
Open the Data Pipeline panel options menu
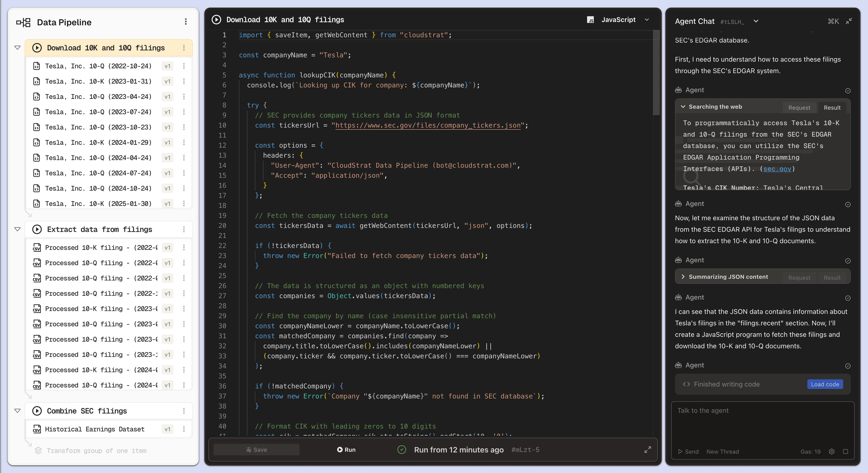(x=186, y=22)
